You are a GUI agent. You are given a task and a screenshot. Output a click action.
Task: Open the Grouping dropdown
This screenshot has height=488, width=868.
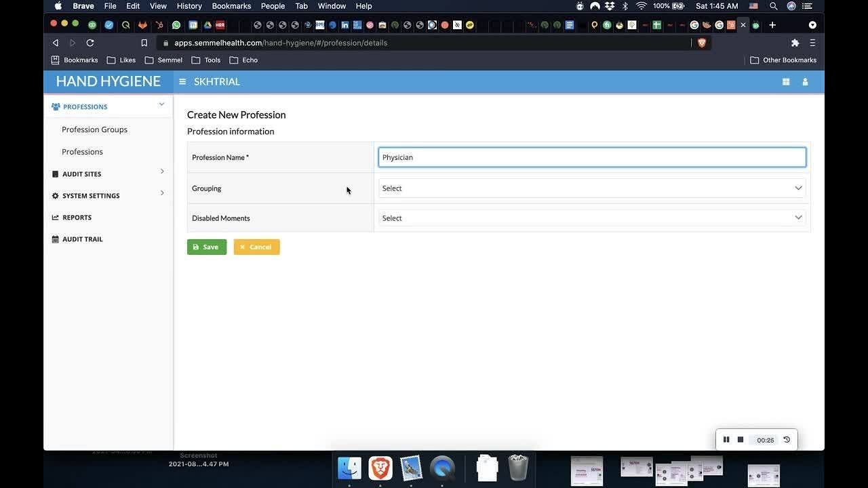592,188
